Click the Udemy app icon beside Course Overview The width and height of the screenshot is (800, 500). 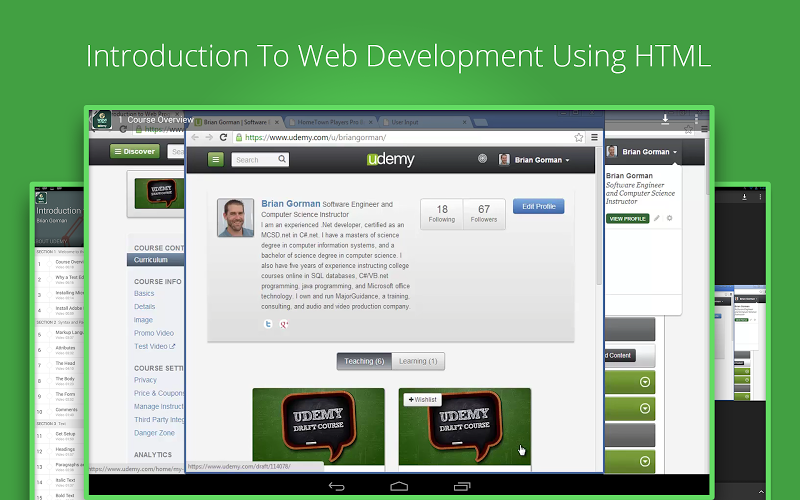(102, 119)
